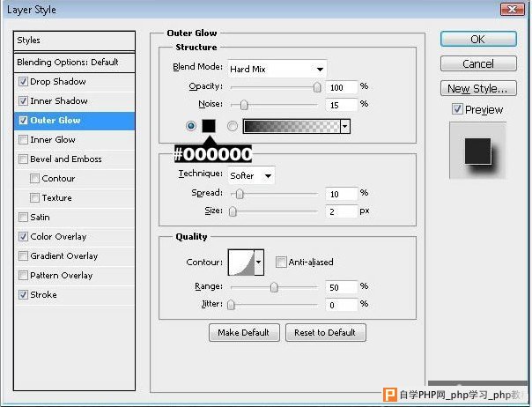Select the Satin style label

pos(40,217)
